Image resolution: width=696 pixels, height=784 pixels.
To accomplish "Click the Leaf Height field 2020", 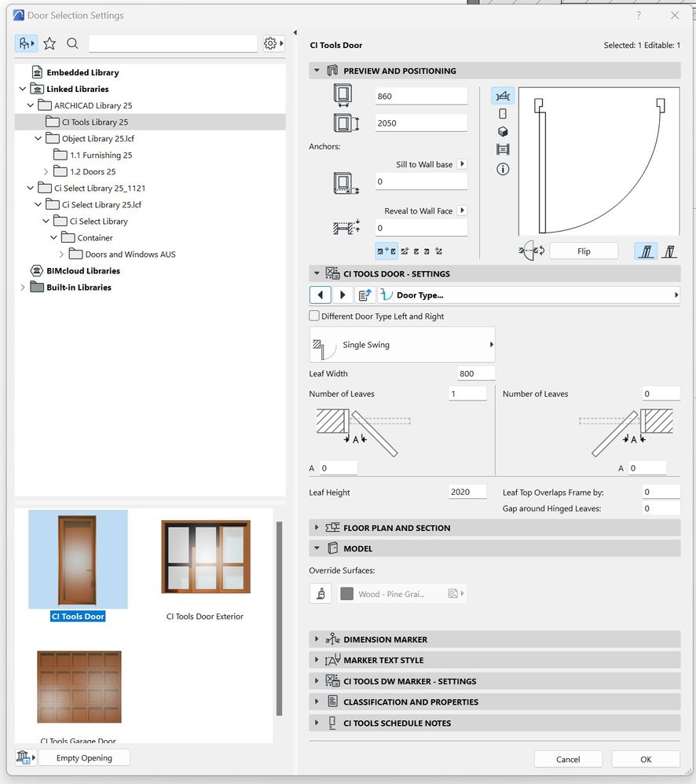I will (x=467, y=492).
